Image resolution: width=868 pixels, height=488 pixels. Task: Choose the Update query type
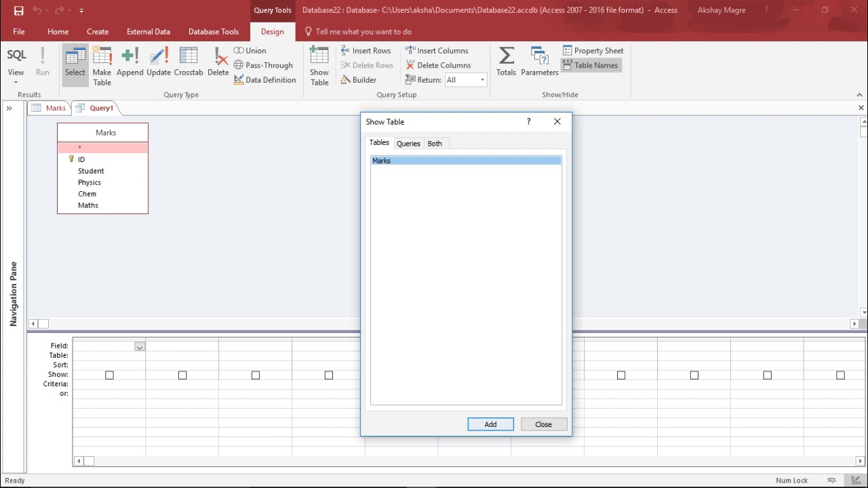click(x=159, y=62)
